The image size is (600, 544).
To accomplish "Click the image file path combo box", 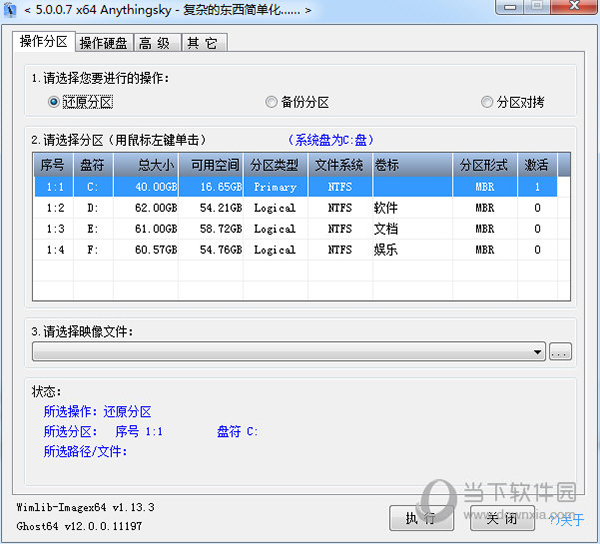I will [289, 352].
